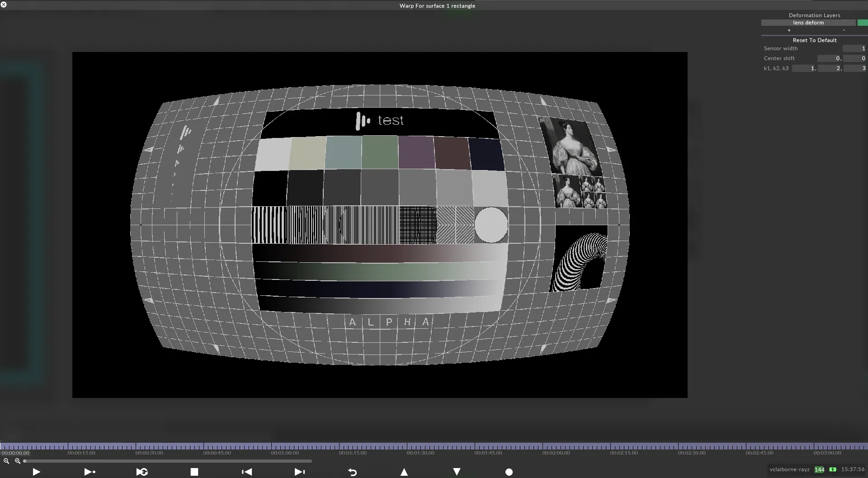The height and width of the screenshot is (478, 868).
Task: Click the undo arrow icon
Action: pos(352,472)
